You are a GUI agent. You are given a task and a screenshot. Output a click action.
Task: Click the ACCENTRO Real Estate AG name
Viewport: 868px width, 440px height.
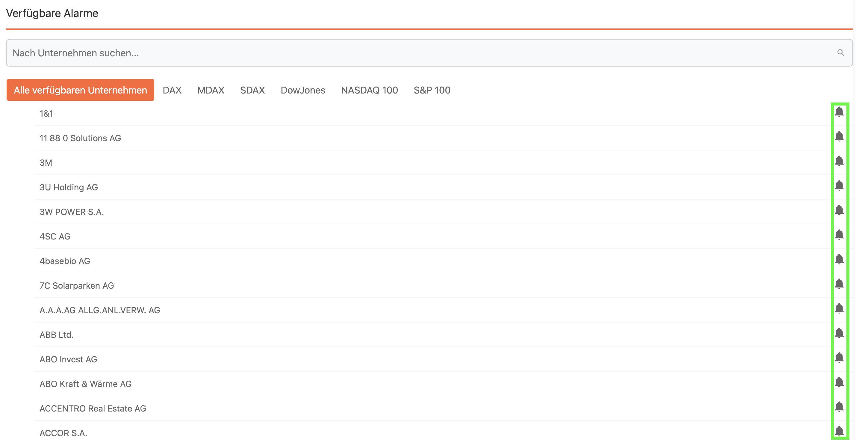point(93,409)
